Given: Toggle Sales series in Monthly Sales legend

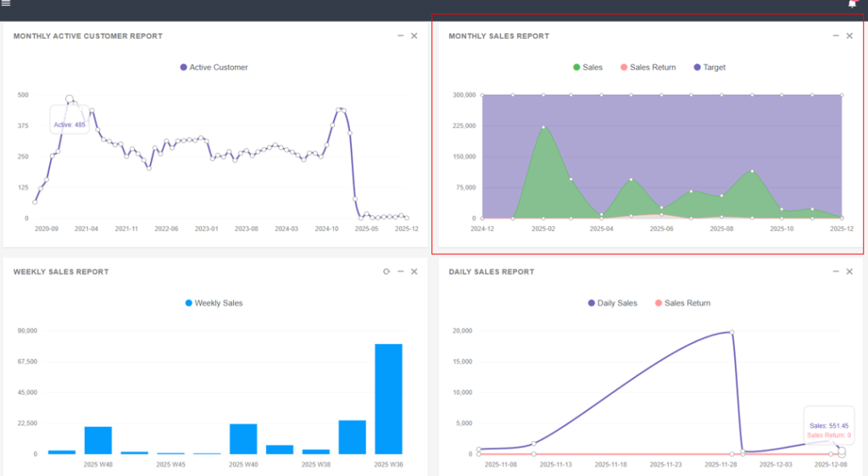Looking at the screenshot, I should pos(587,67).
